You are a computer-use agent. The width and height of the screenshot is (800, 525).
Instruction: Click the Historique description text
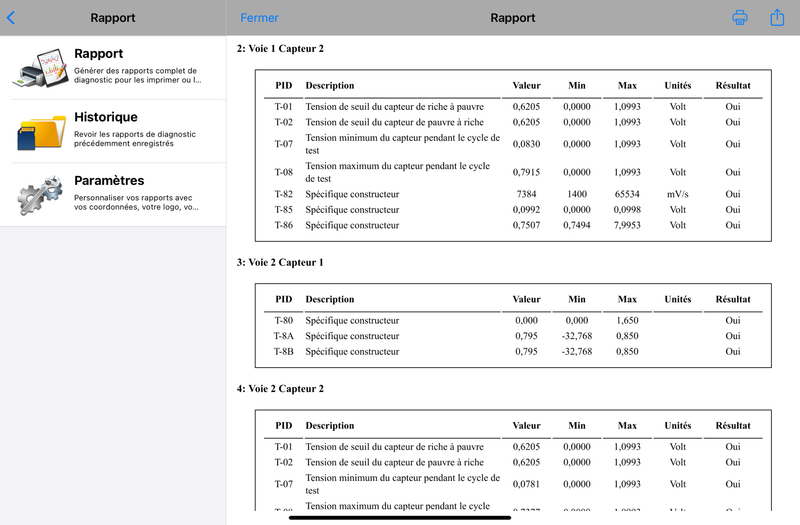135,139
